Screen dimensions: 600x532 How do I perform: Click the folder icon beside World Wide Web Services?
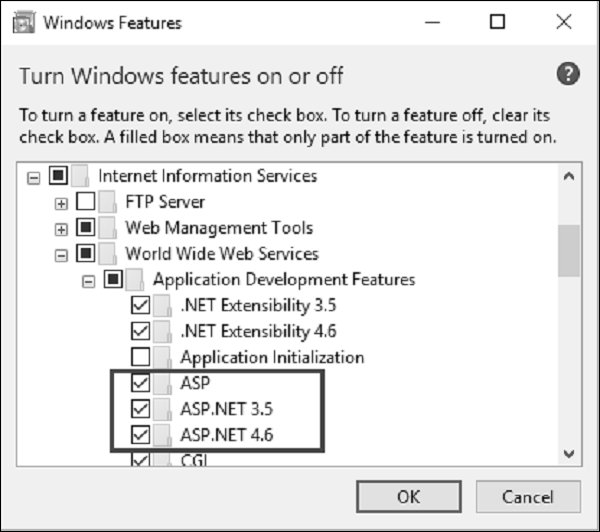pos(109,254)
